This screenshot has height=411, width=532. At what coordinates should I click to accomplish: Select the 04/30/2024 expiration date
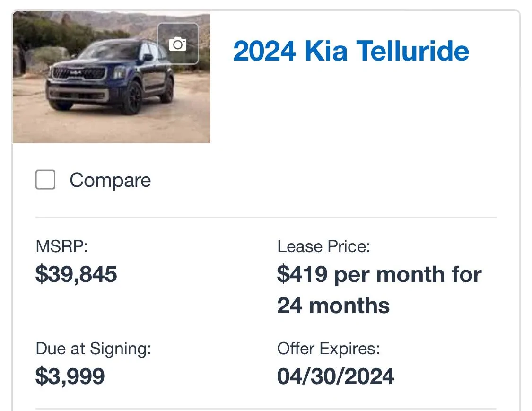point(336,376)
